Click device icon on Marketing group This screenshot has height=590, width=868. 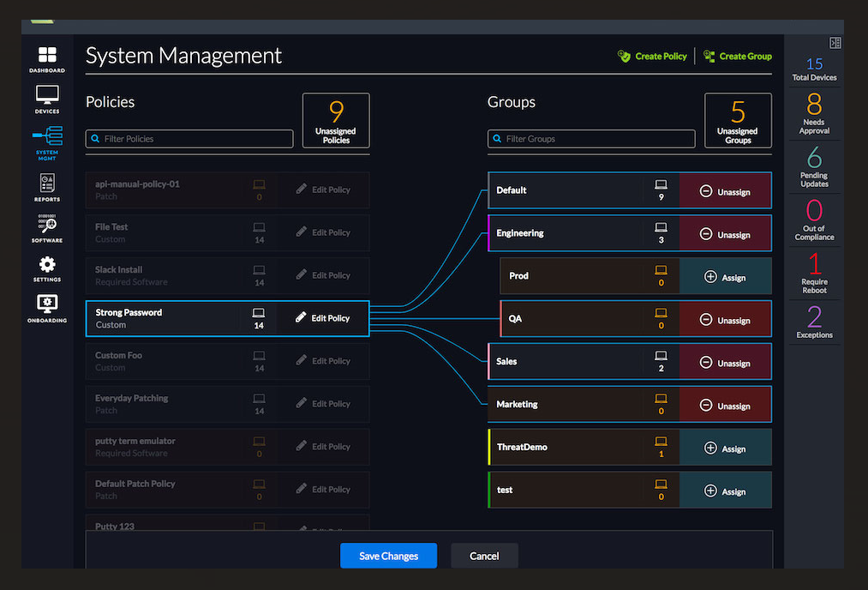[661, 398]
